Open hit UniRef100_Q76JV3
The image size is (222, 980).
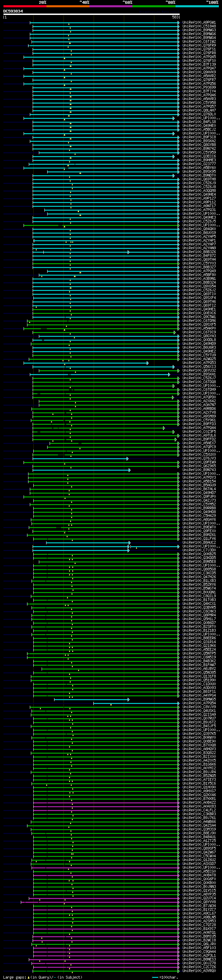tap(199, 459)
